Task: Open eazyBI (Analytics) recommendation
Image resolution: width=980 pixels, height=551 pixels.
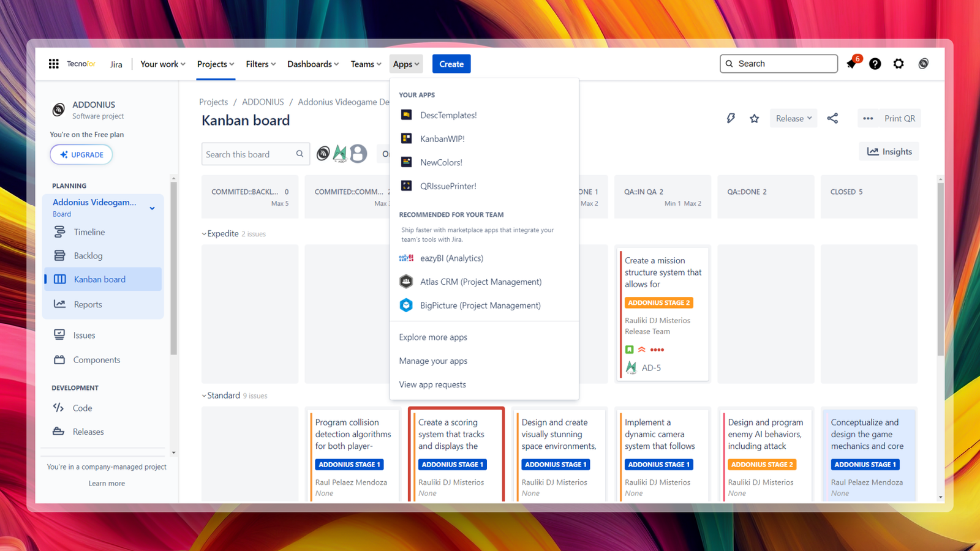Action: pos(484,258)
